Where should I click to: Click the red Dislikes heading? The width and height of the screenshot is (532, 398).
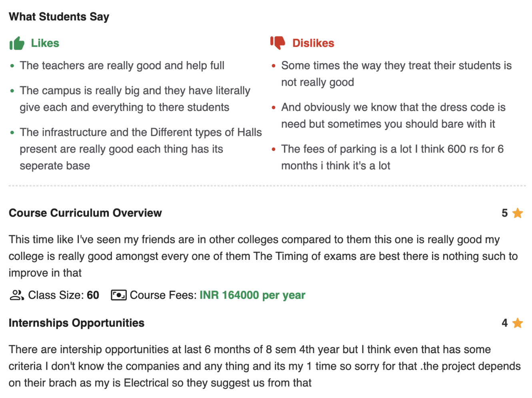tap(313, 43)
